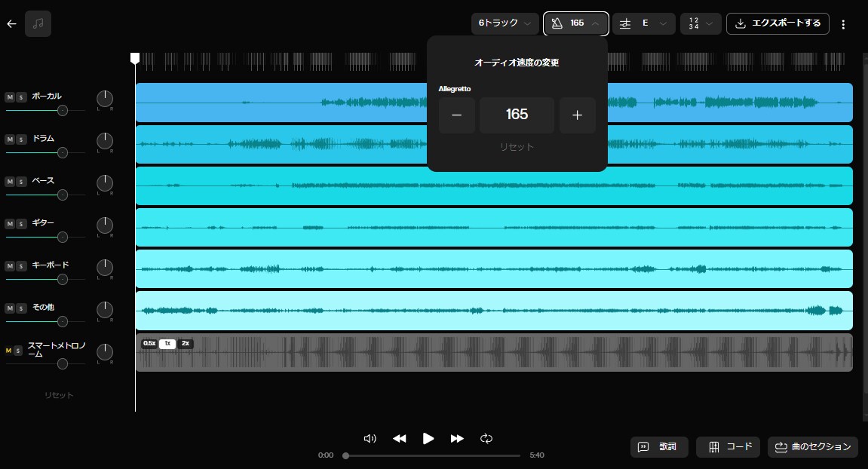Click the Allegretto tempo label
Image resolution: width=868 pixels, height=469 pixels.
coord(455,88)
